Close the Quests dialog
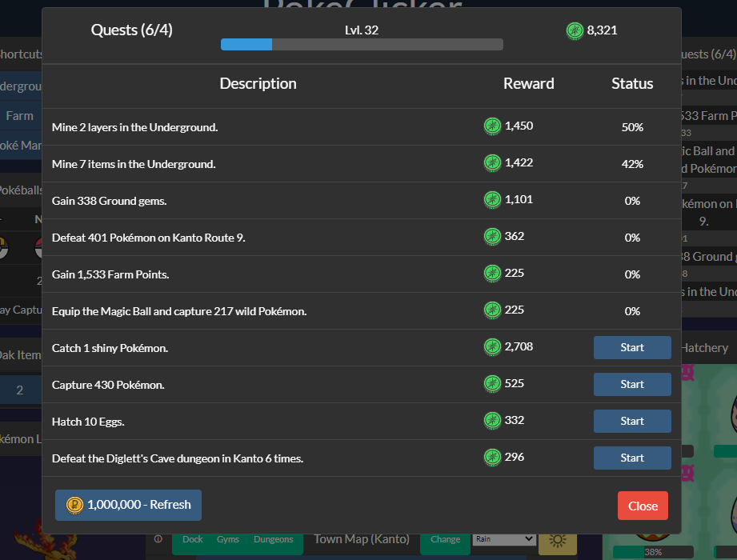Image resolution: width=737 pixels, height=560 pixels. pos(643,506)
